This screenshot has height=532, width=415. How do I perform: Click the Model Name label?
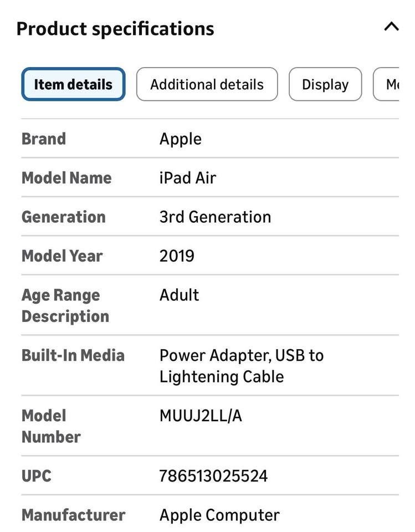point(66,178)
